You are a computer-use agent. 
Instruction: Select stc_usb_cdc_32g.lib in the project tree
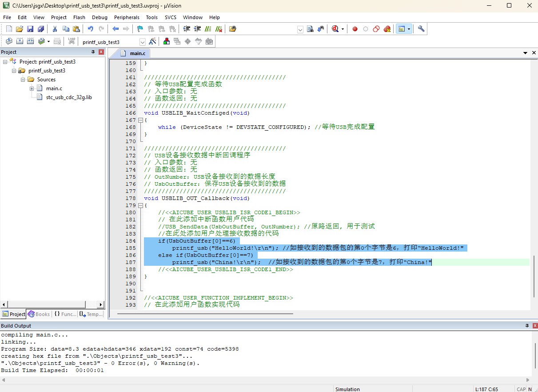tap(69, 97)
